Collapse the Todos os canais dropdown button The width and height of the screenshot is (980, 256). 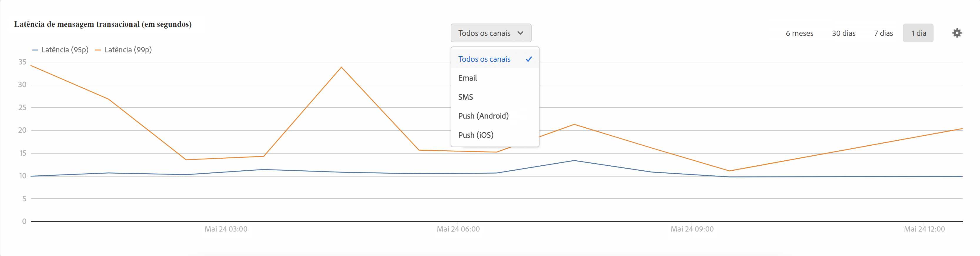coord(490,33)
